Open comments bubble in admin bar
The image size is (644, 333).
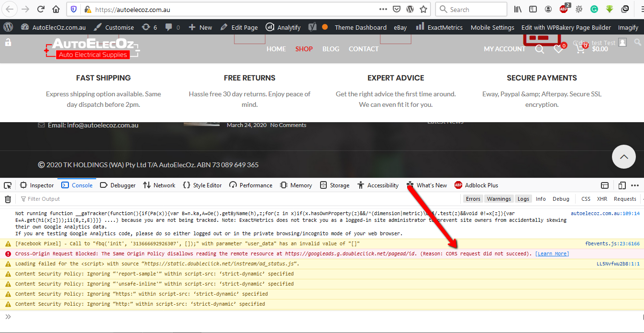point(172,27)
